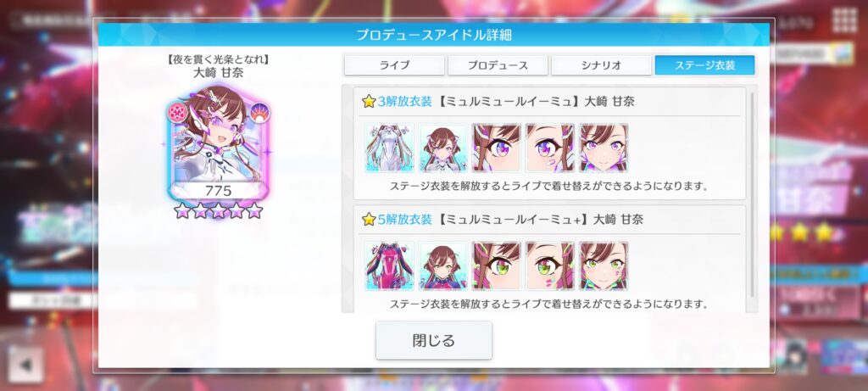Screen dimensions: 868x391
Task: Select the ステージ衣装 tab
Action: [x=704, y=65]
